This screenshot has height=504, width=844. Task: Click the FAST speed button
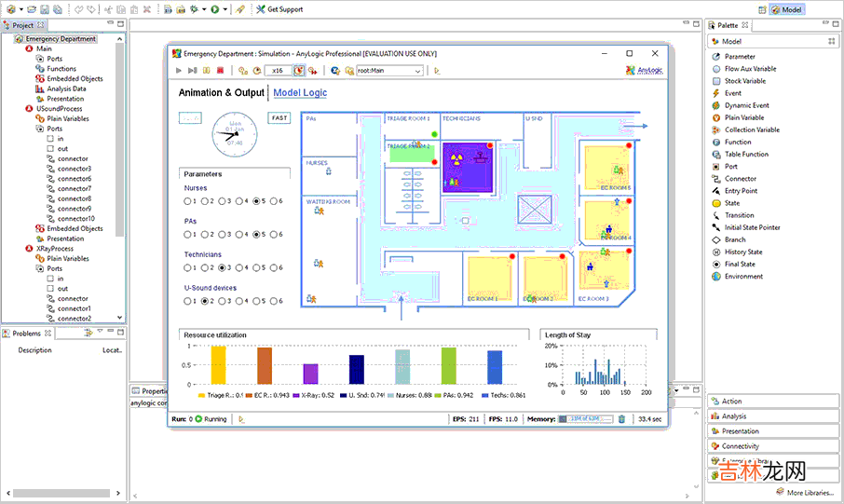tap(279, 118)
